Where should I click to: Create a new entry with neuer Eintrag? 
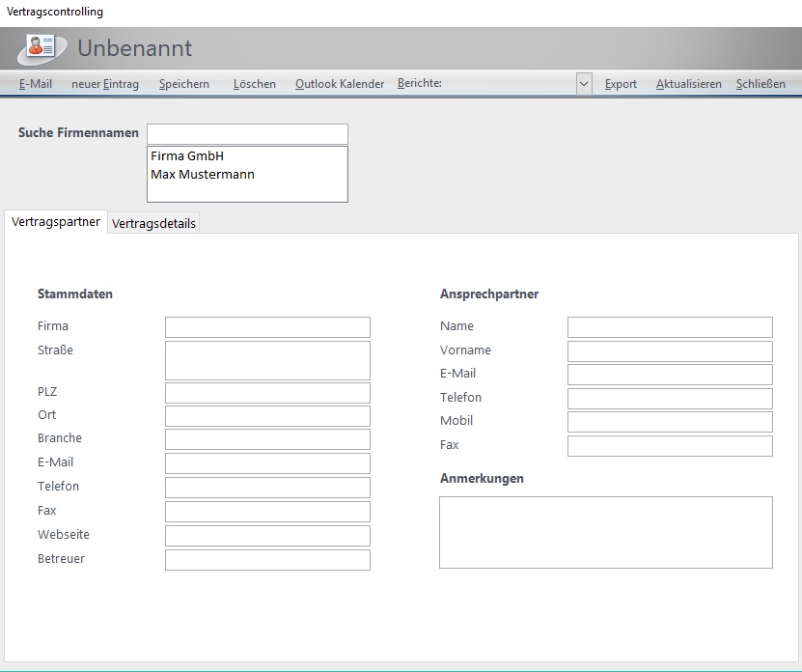105,84
